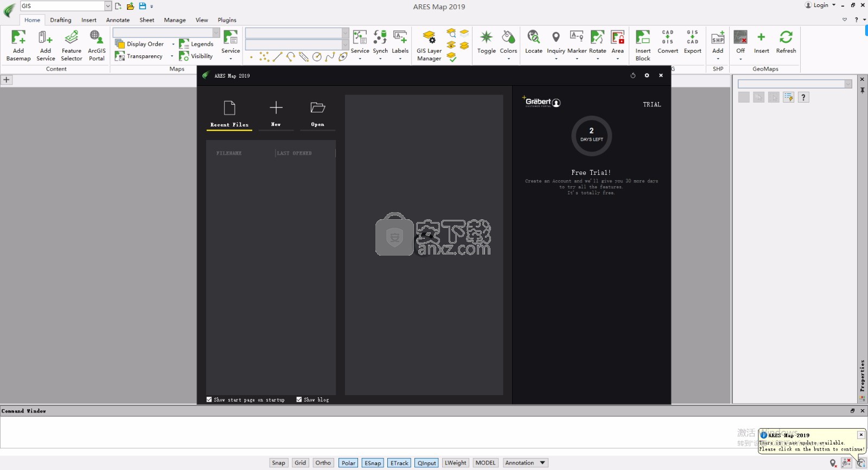Expand the Labels dropdown
868x470 pixels.
(x=400, y=59)
